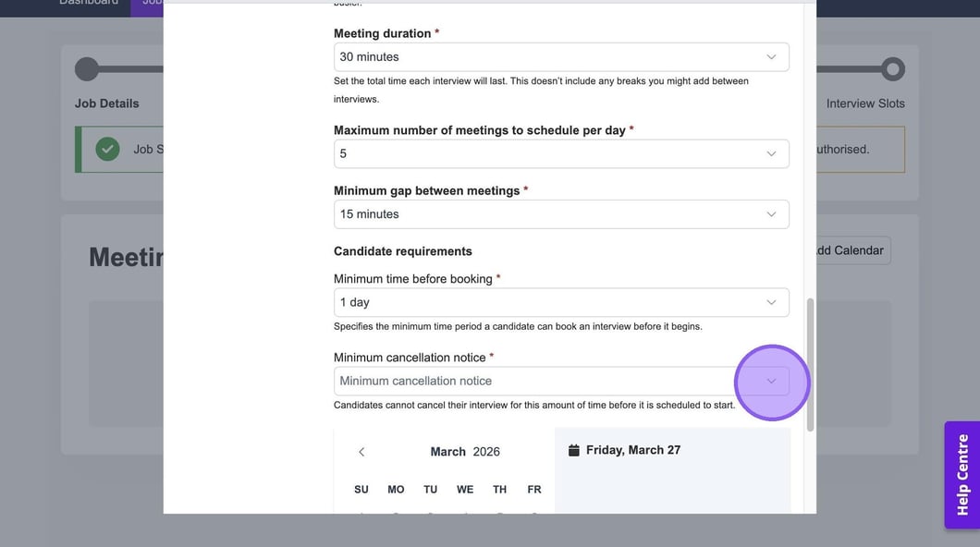Click the chevron of the maximum meetings field
Viewport: 980px width, 547px height.
coord(771,154)
